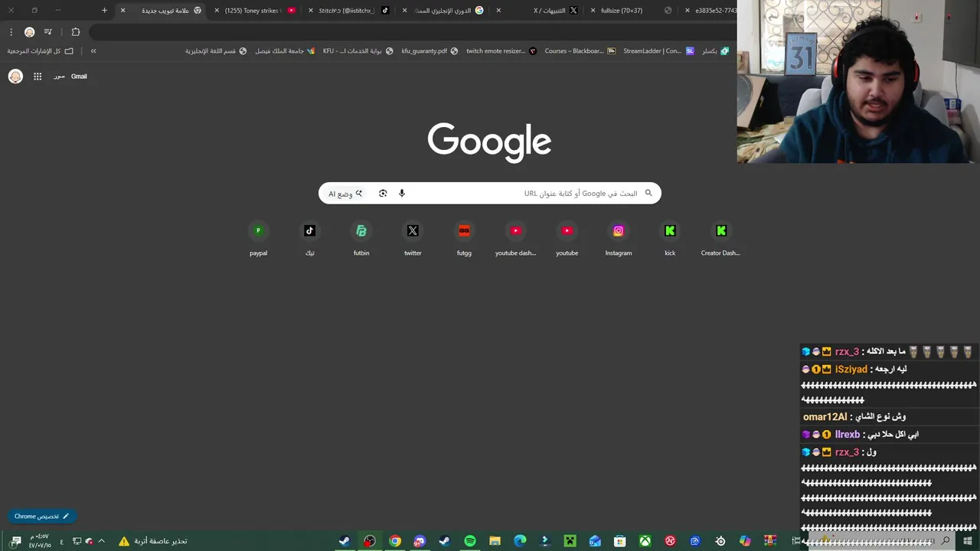The width and height of the screenshot is (980, 551).
Task: Open the كل الإشارات المرجعية bookmarks folder
Action: point(41,51)
